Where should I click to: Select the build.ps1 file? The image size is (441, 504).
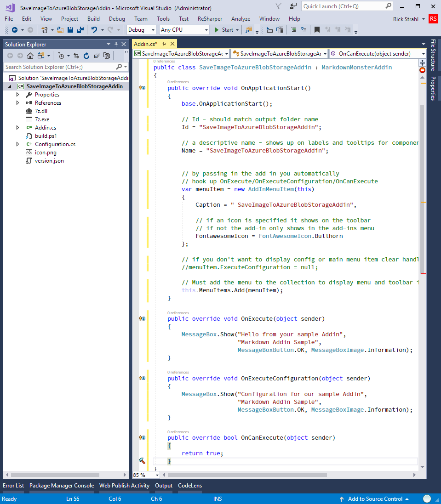coord(46,136)
